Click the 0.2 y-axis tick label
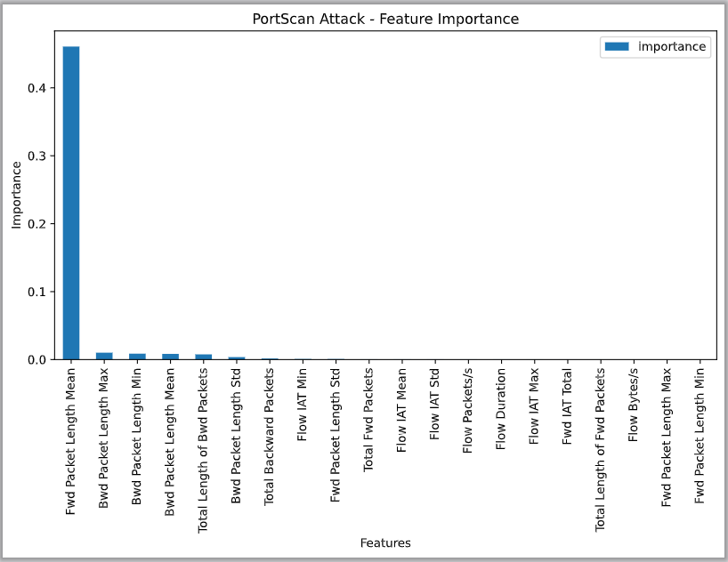Screen dimensions: 728x562 pos(37,224)
